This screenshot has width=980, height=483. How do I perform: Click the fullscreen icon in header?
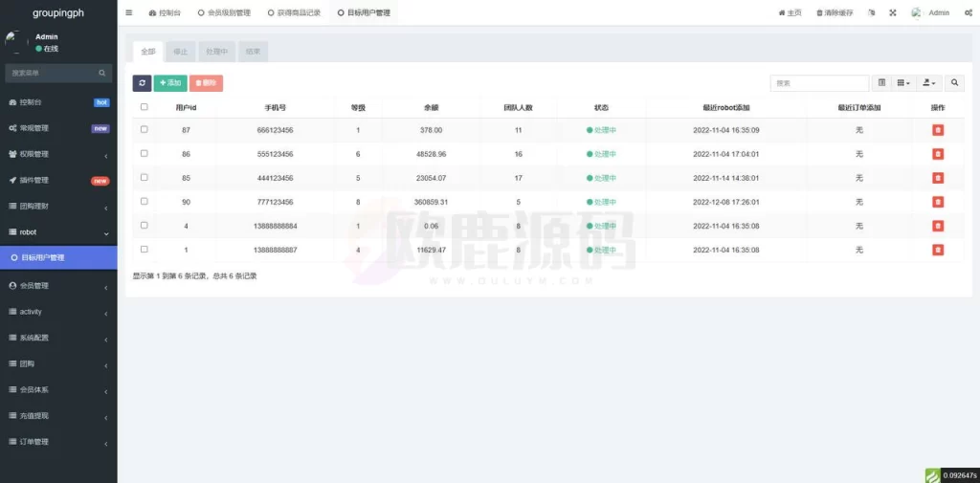893,12
